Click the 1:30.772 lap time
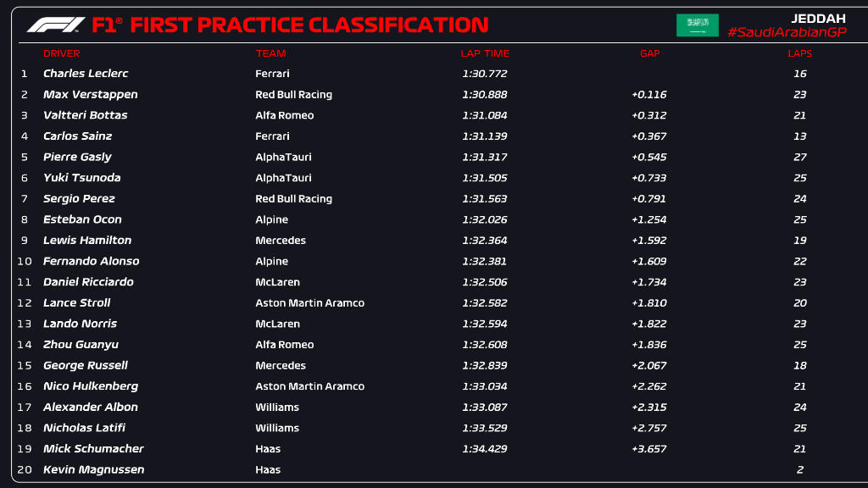 484,74
